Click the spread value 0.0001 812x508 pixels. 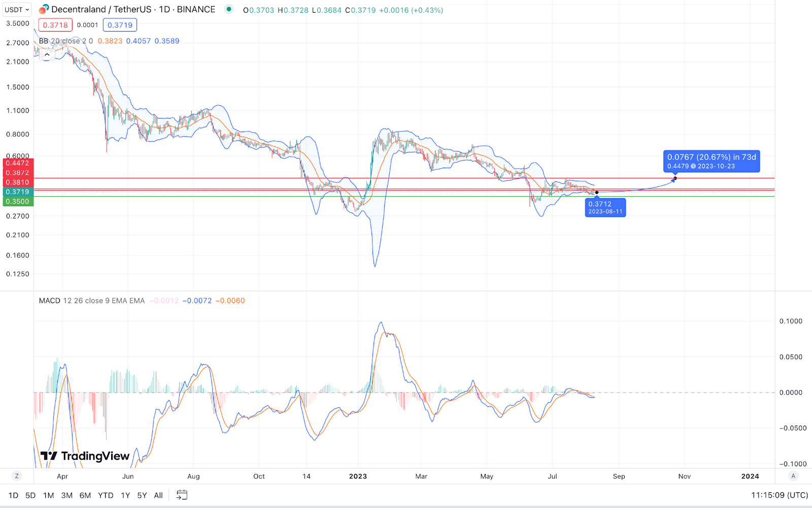tap(87, 25)
